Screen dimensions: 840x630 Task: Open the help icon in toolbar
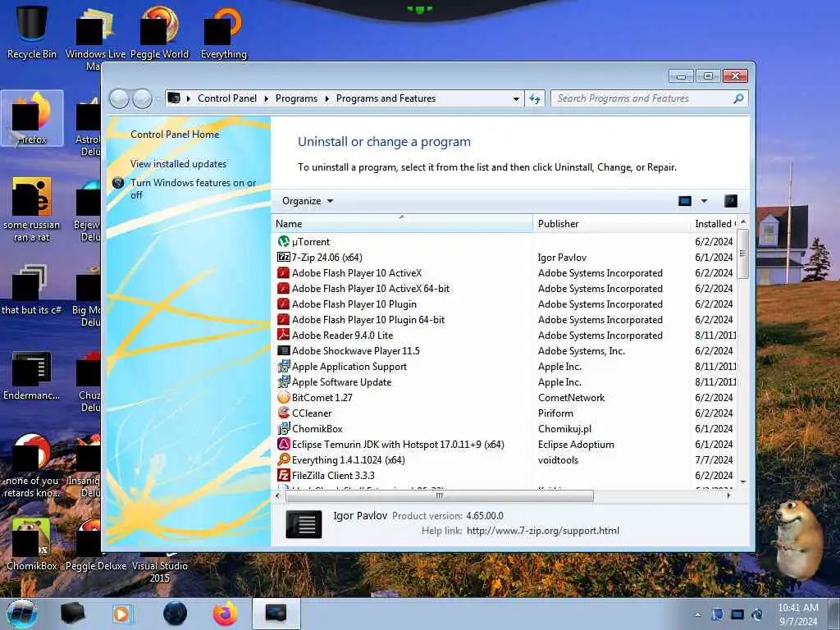point(731,201)
